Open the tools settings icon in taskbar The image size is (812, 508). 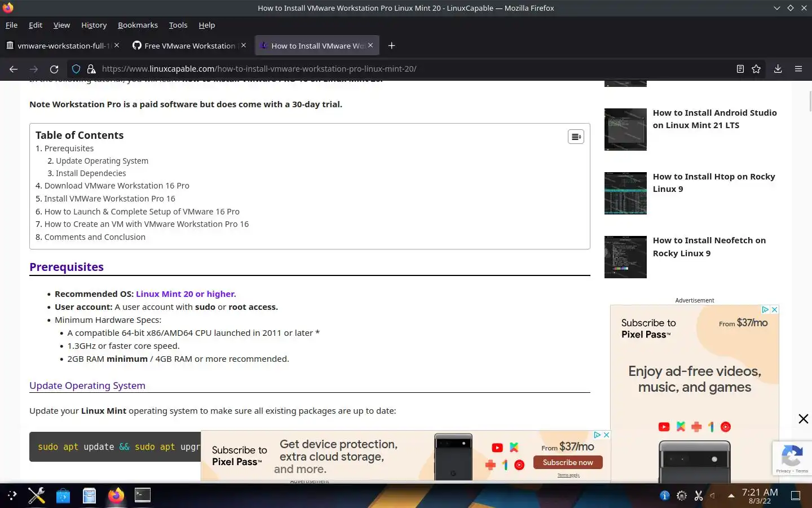37,496
